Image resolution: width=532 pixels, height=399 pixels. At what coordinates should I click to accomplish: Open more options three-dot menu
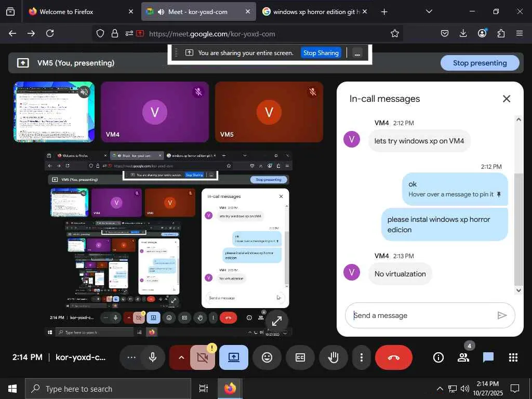(x=362, y=357)
